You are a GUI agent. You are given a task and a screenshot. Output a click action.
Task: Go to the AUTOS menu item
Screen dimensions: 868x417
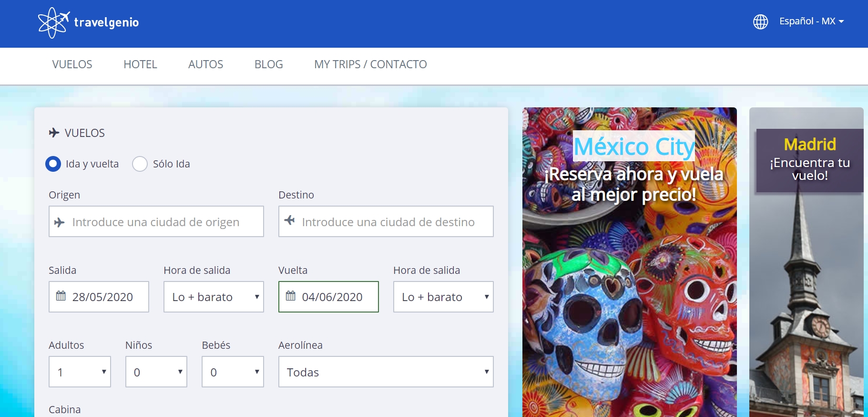point(205,64)
